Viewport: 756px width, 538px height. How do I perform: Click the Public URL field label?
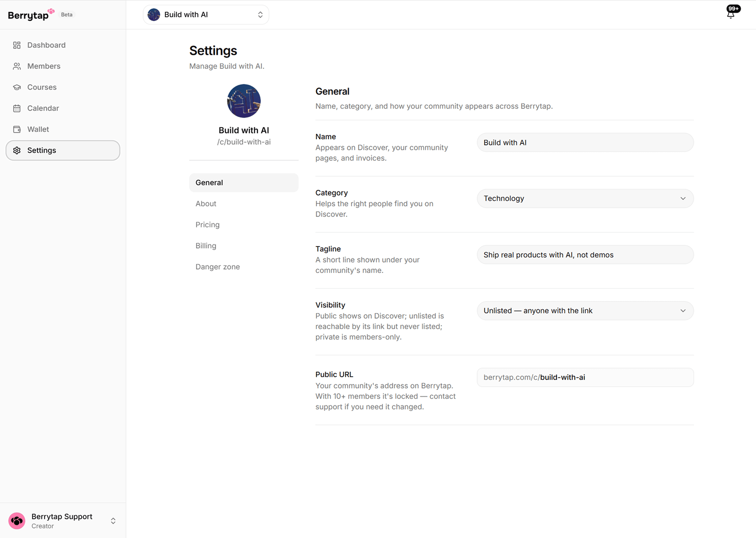[x=334, y=374]
